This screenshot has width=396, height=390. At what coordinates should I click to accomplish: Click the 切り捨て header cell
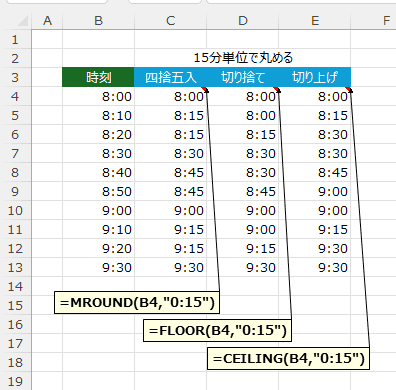tap(243, 77)
